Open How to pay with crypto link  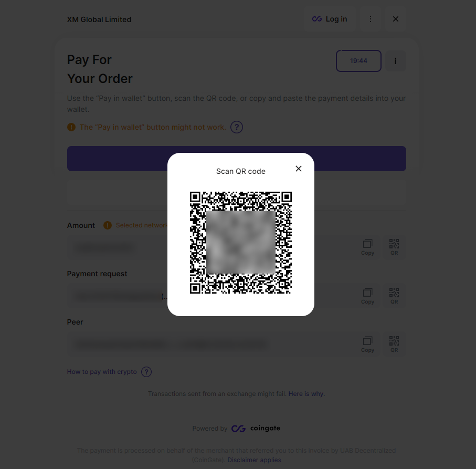coord(102,372)
